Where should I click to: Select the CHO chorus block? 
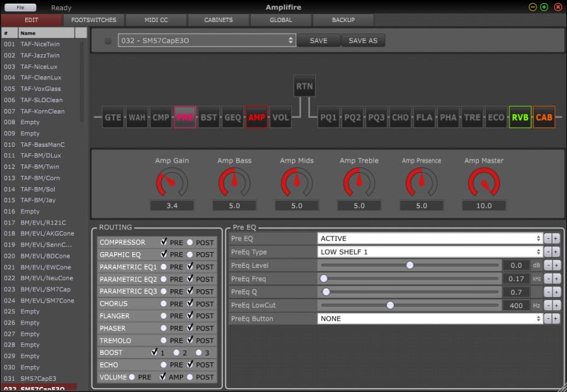[x=400, y=117]
